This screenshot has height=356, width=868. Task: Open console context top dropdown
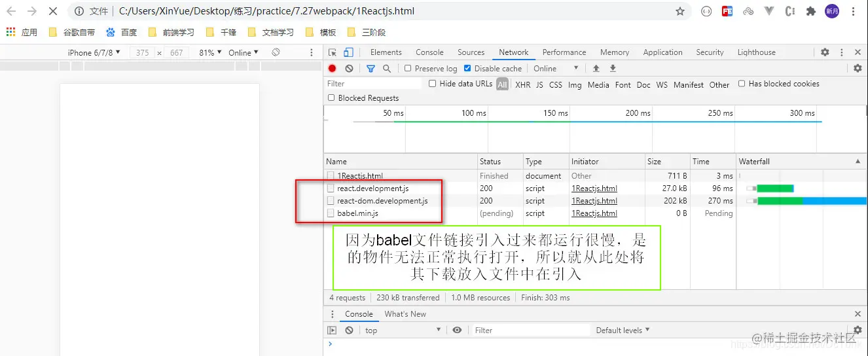(402, 330)
